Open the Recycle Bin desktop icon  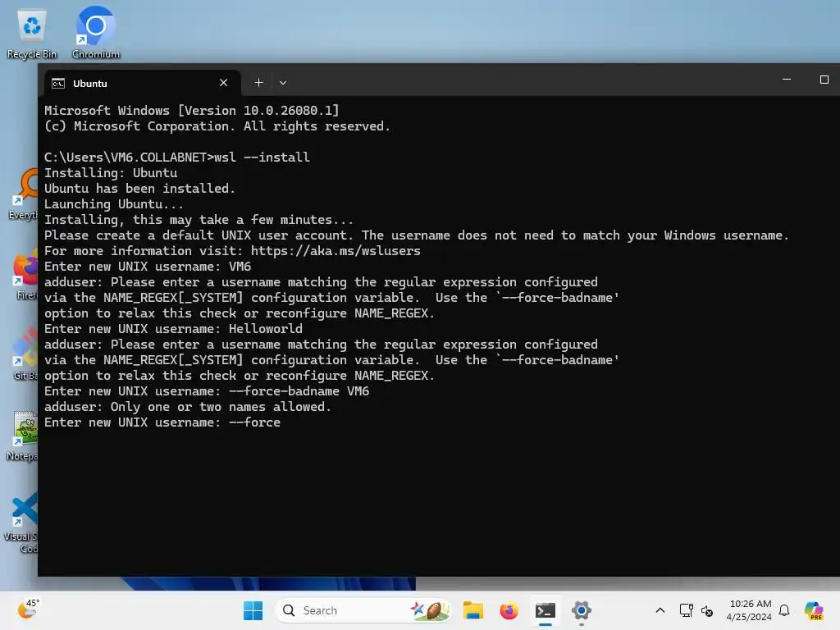[x=32, y=34]
